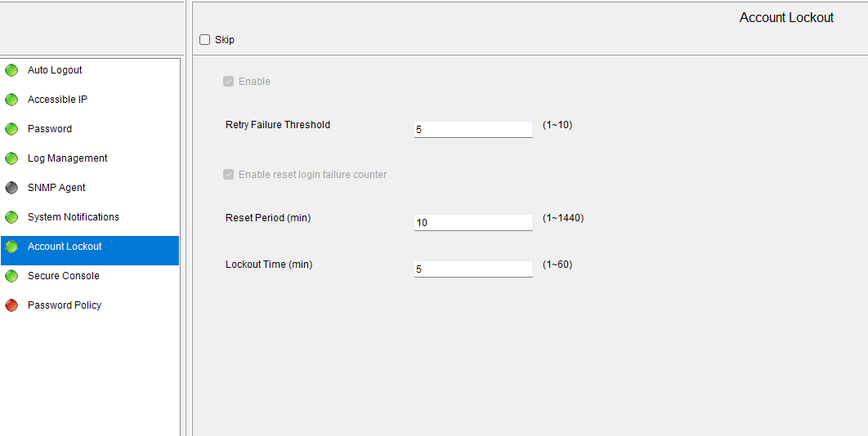Click the green status icon beside Auto Logout
The width and height of the screenshot is (868, 436).
(11, 70)
